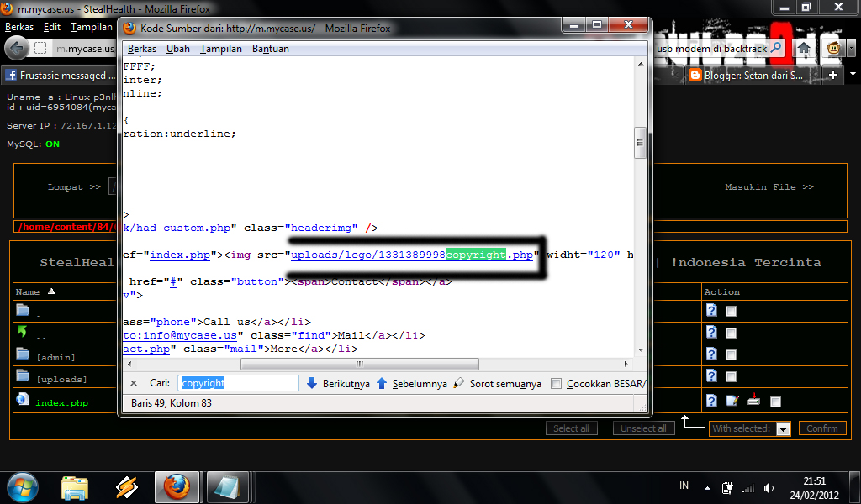Open the Firefox home page icon
Image resolution: width=861 pixels, height=504 pixels.
coord(804,48)
